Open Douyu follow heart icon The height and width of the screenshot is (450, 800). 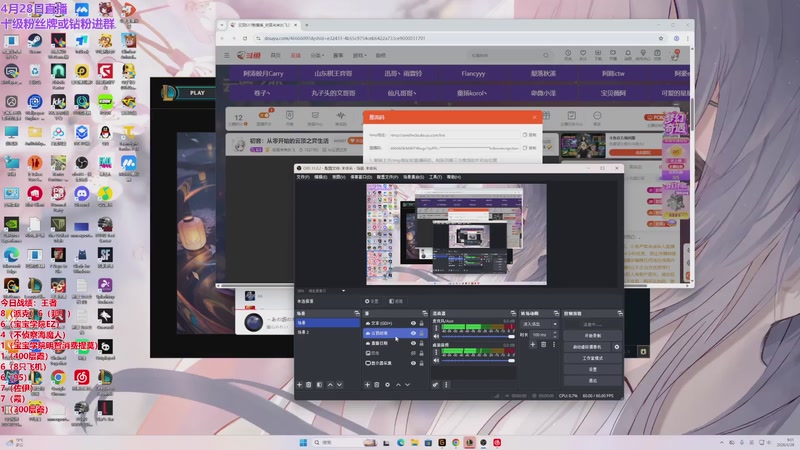tap(583, 53)
